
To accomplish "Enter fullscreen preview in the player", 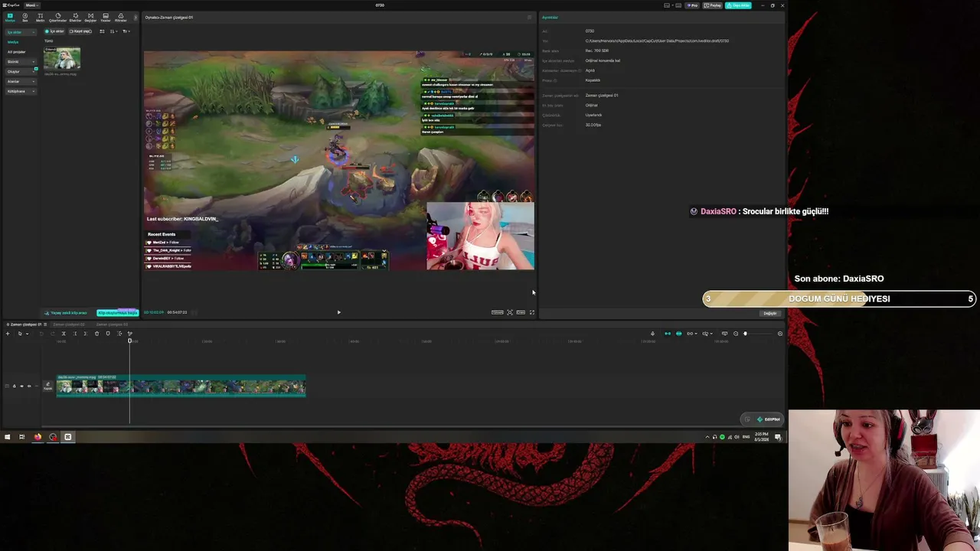I will pyautogui.click(x=532, y=312).
